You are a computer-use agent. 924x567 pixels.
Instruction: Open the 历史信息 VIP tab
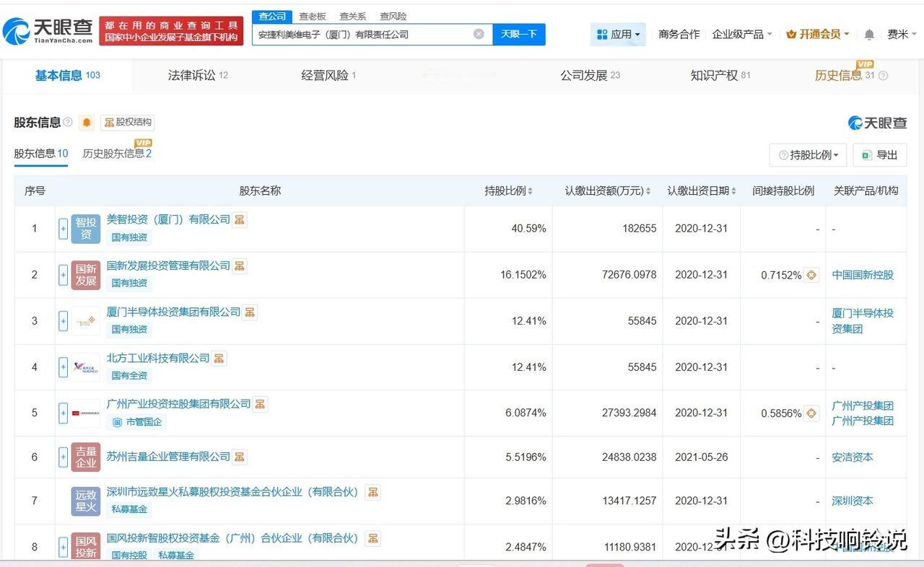coord(845,75)
